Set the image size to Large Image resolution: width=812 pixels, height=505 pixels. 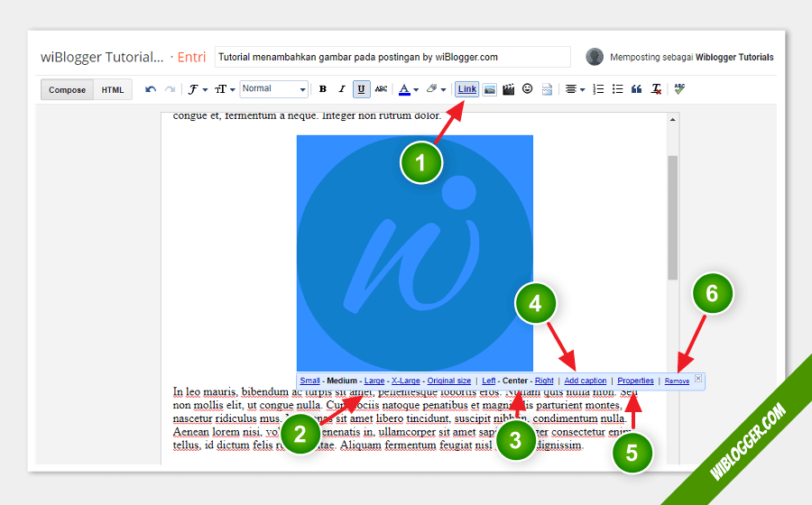click(x=374, y=381)
